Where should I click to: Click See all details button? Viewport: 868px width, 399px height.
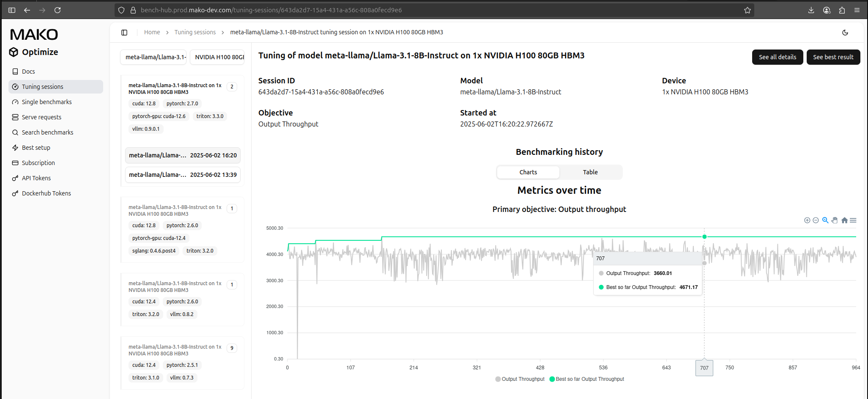[777, 57]
